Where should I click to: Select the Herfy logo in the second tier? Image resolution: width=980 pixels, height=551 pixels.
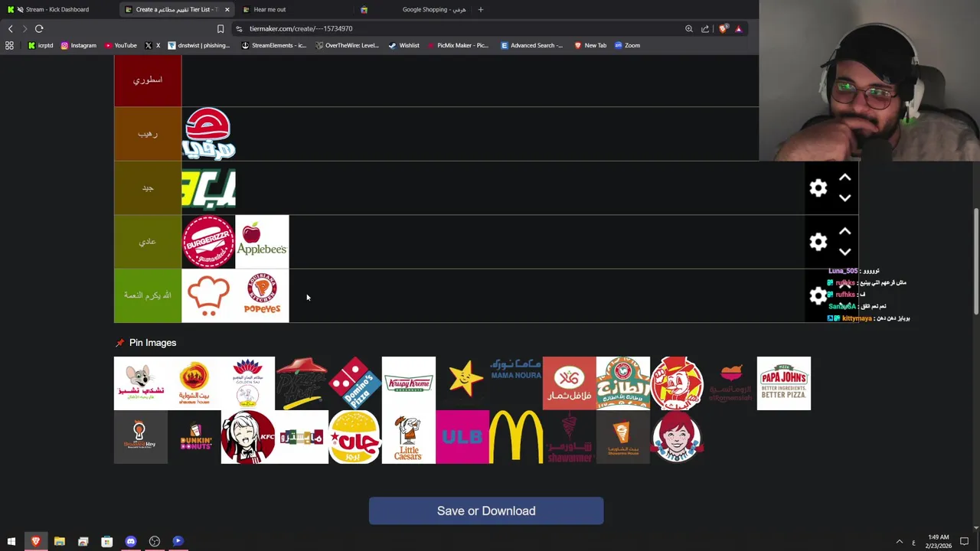[208, 134]
